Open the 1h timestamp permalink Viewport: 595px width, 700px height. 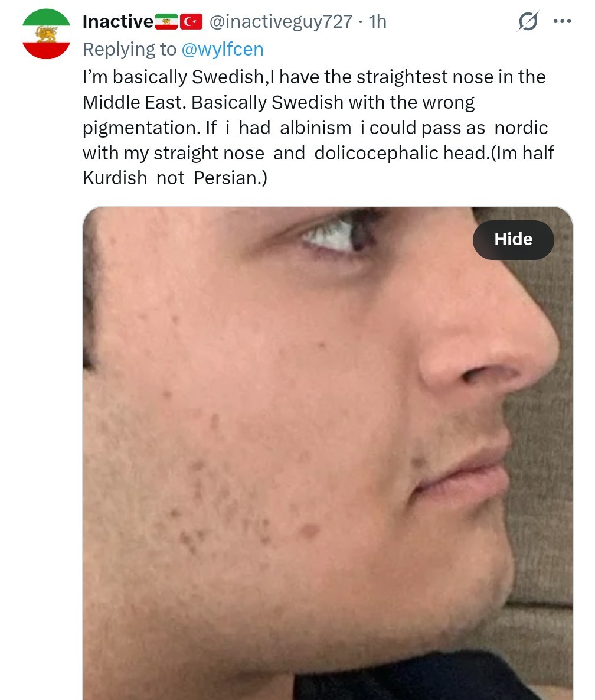coord(378,21)
